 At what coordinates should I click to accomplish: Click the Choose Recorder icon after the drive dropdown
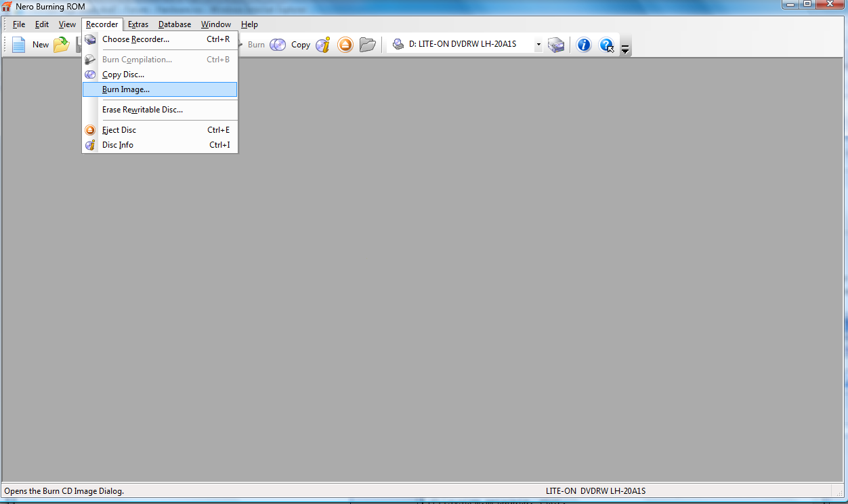pyautogui.click(x=556, y=45)
